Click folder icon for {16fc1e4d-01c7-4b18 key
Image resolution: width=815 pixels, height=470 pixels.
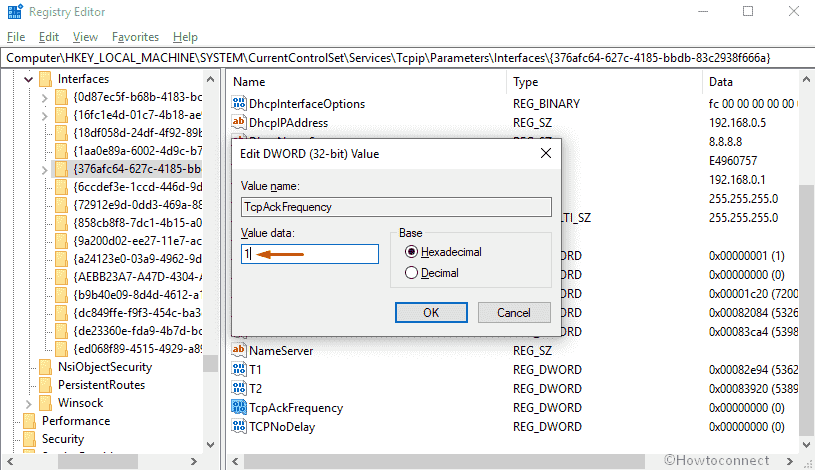pos(61,115)
